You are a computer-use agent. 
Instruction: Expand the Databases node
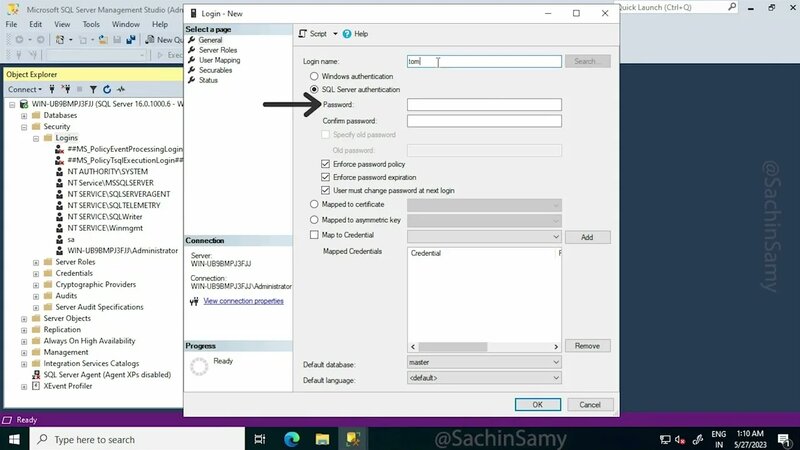point(24,116)
